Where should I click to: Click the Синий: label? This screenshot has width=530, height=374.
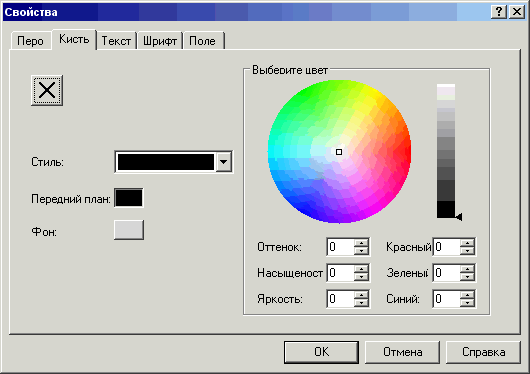[403, 299]
